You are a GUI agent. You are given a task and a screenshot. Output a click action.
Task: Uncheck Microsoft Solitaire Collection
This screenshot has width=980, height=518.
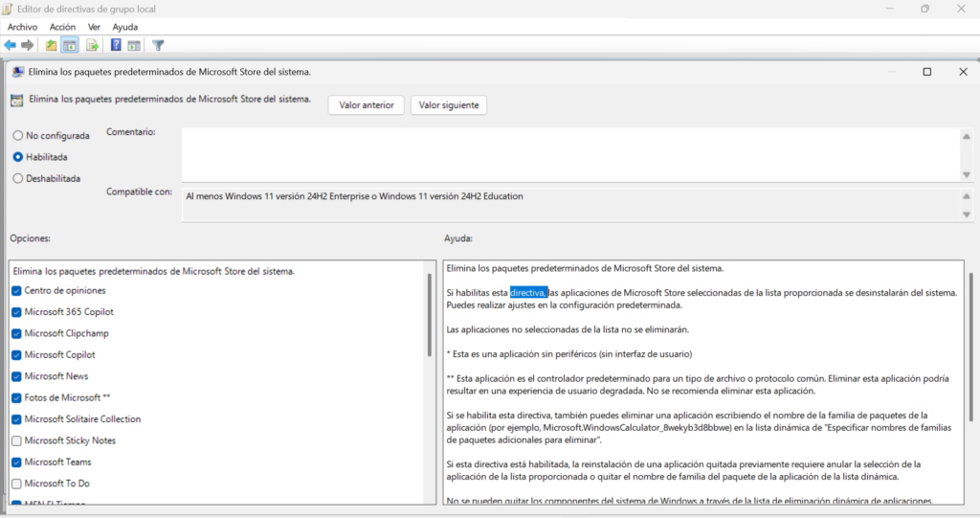tap(17, 419)
